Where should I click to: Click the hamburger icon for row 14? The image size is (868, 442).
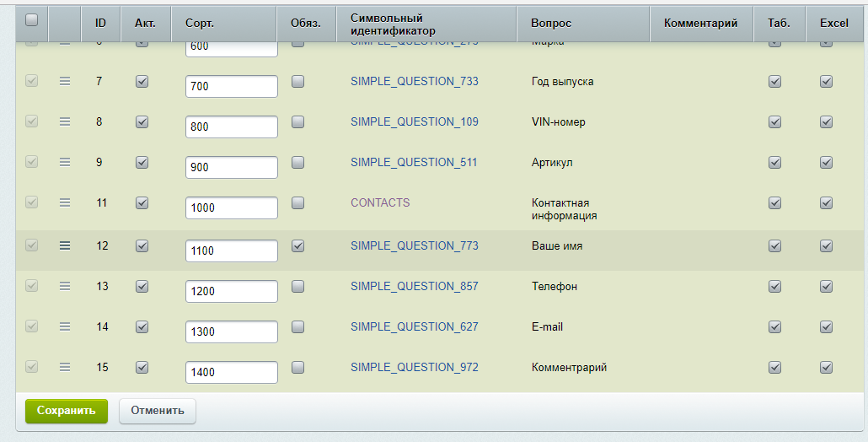65,326
